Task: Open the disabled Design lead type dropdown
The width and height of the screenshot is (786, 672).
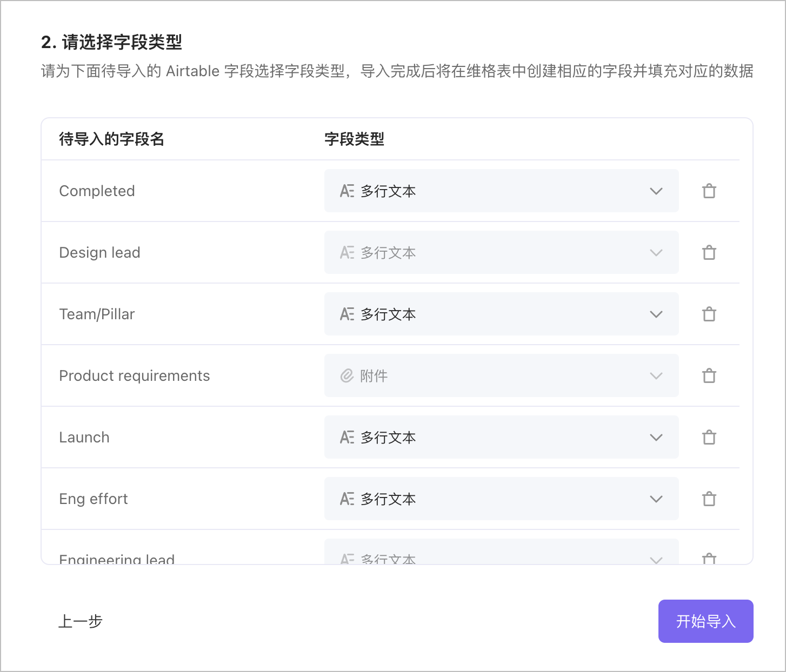Action: click(656, 252)
